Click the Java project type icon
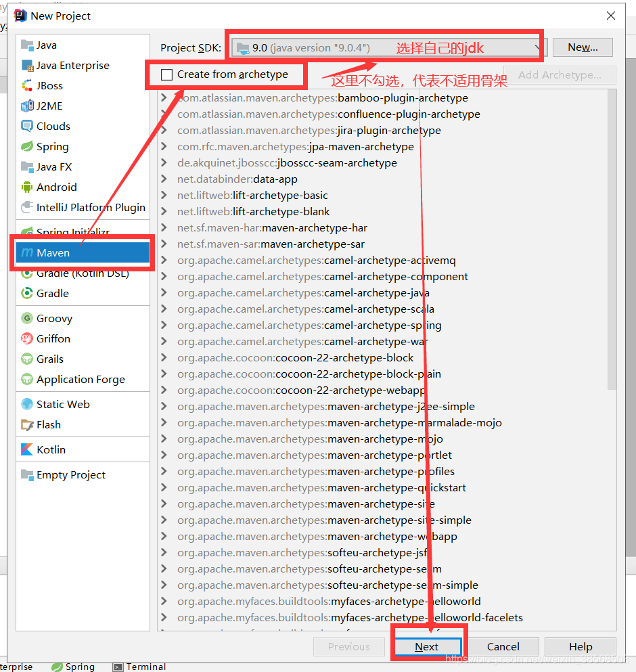Image resolution: width=636 pixels, height=672 pixels. [27, 45]
